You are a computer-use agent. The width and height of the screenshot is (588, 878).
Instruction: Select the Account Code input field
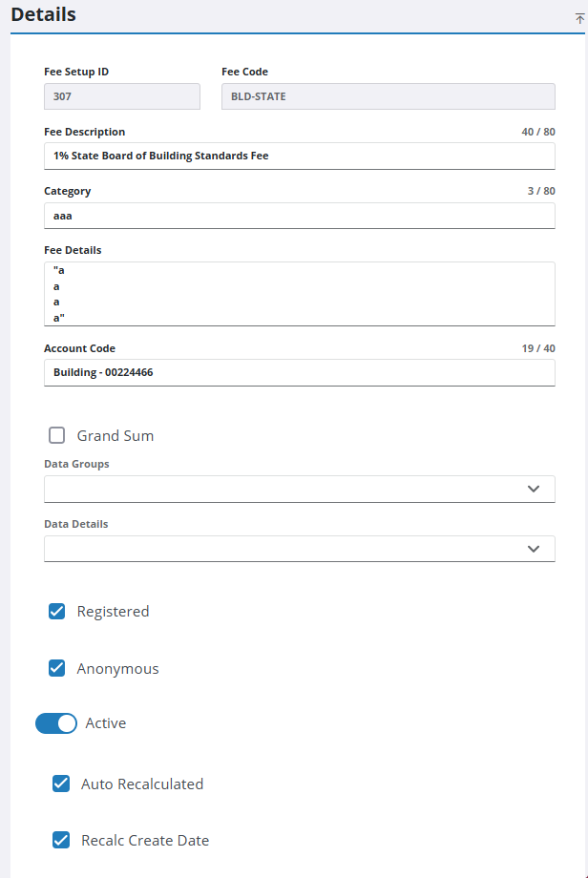coord(299,372)
